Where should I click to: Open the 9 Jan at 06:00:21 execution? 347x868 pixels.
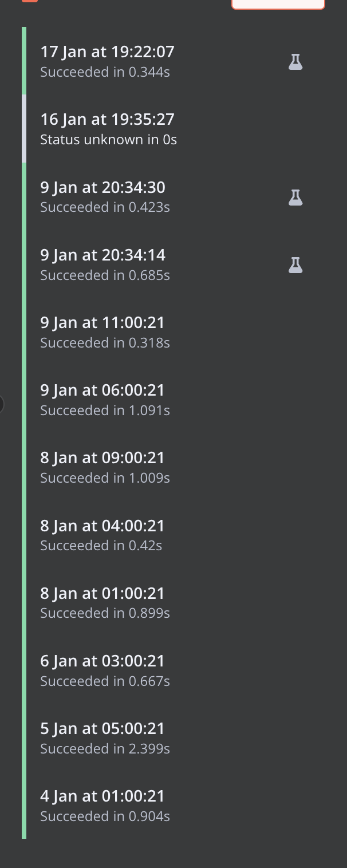(x=105, y=399)
